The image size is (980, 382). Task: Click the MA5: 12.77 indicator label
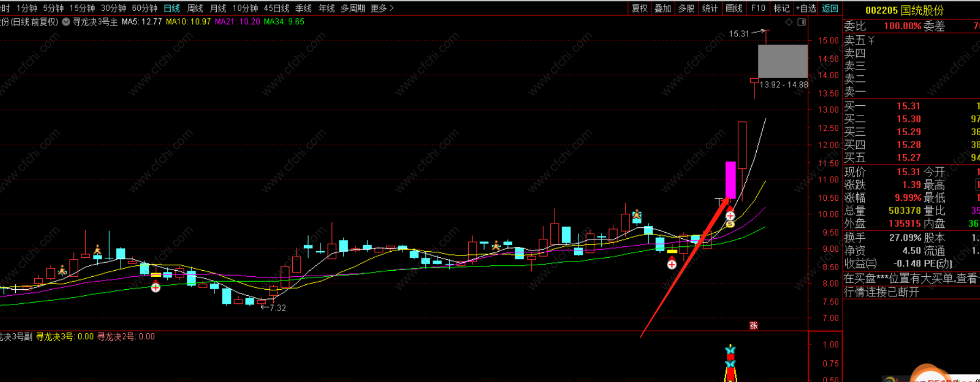pyautogui.click(x=142, y=22)
